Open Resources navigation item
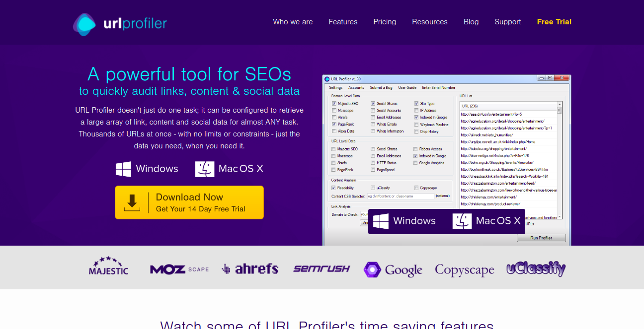The width and height of the screenshot is (644, 329). click(x=430, y=22)
